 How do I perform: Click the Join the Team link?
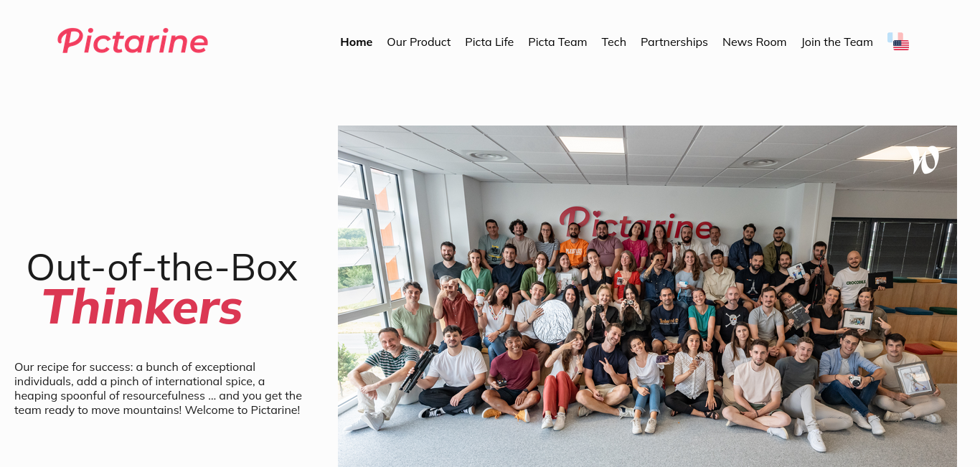pos(837,42)
